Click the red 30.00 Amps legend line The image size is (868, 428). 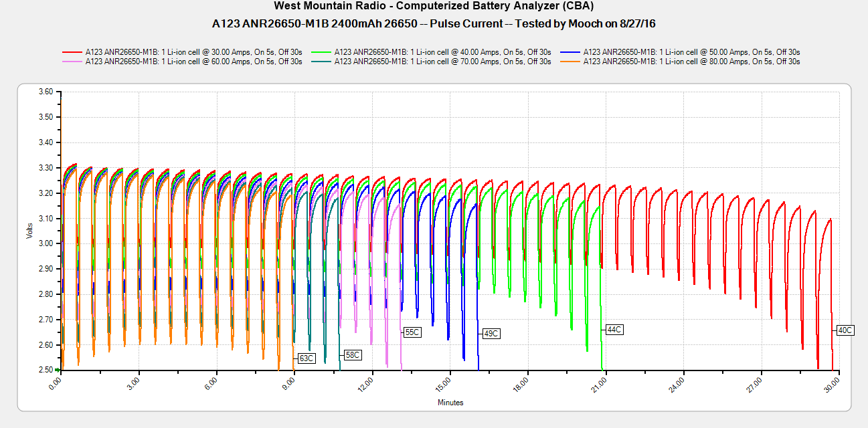click(72, 51)
